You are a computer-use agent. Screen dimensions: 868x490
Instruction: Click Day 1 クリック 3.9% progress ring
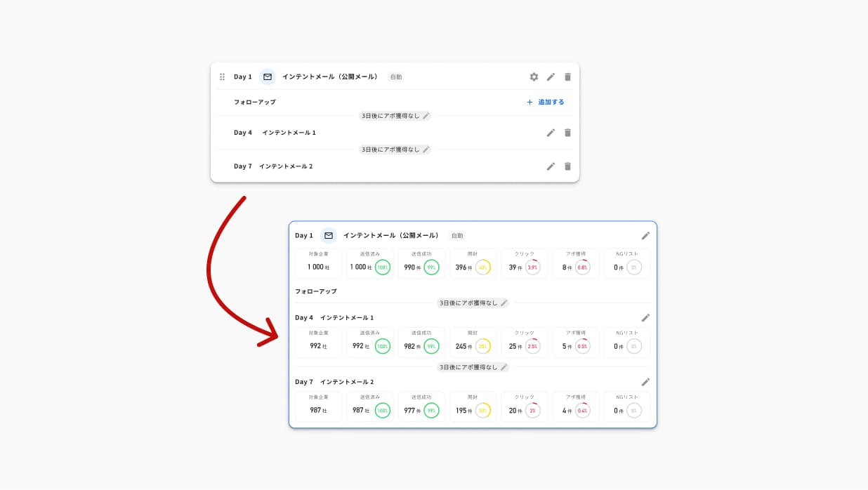click(533, 267)
